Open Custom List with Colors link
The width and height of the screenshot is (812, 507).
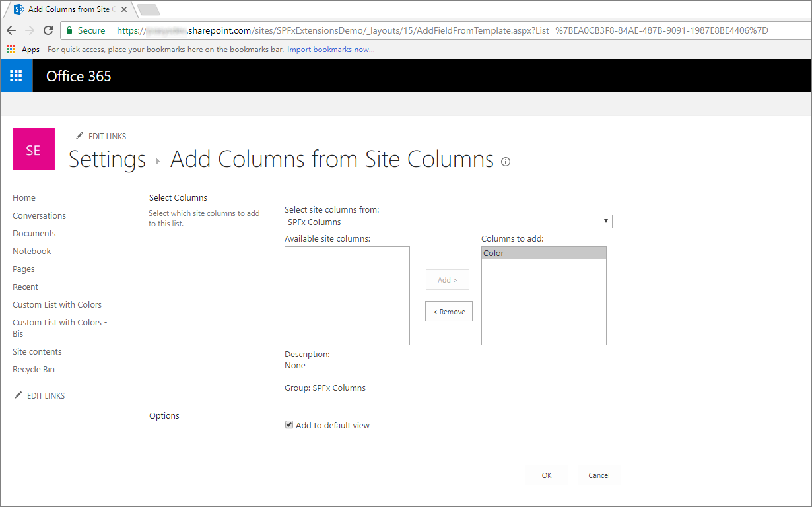(x=57, y=304)
